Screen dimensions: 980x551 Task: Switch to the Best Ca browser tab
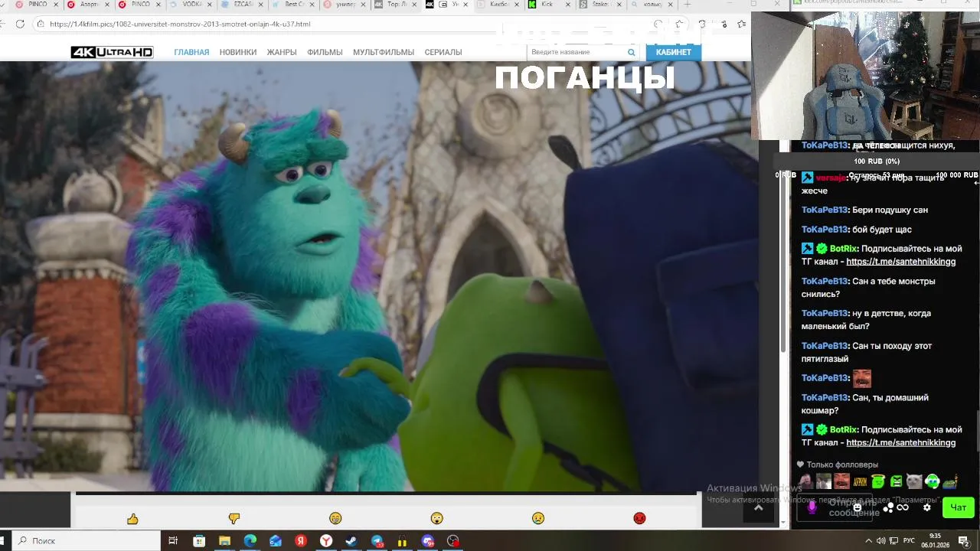click(294, 5)
